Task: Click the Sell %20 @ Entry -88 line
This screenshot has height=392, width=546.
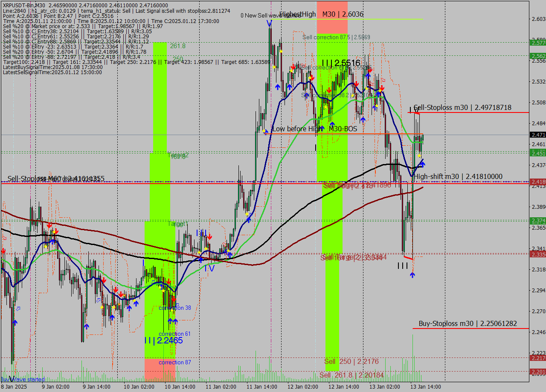Action: click(71, 57)
